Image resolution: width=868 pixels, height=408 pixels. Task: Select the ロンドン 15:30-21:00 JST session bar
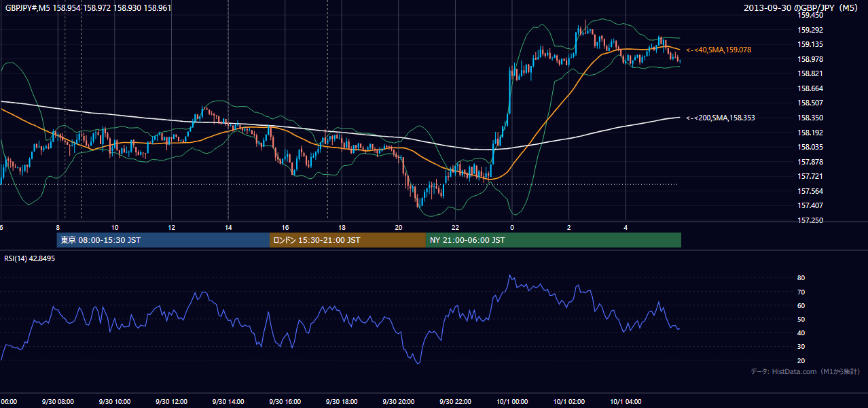[x=348, y=240]
